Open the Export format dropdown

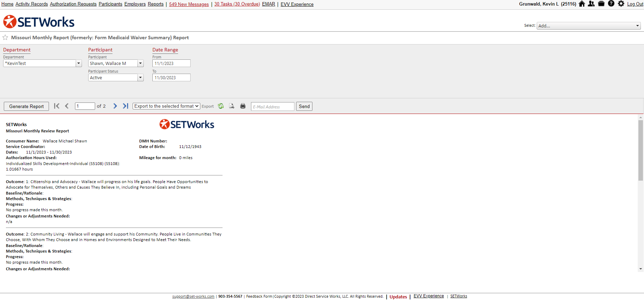click(x=166, y=106)
